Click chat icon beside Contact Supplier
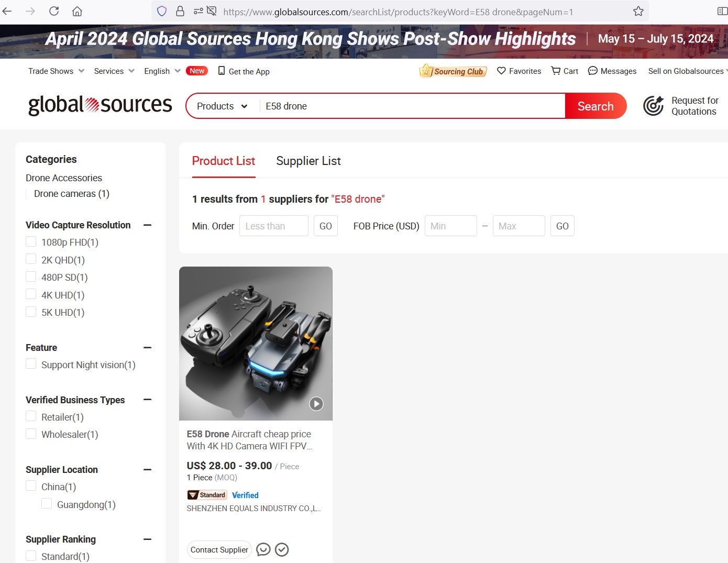Screen dimensions: 728x563 click(x=263, y=549)
